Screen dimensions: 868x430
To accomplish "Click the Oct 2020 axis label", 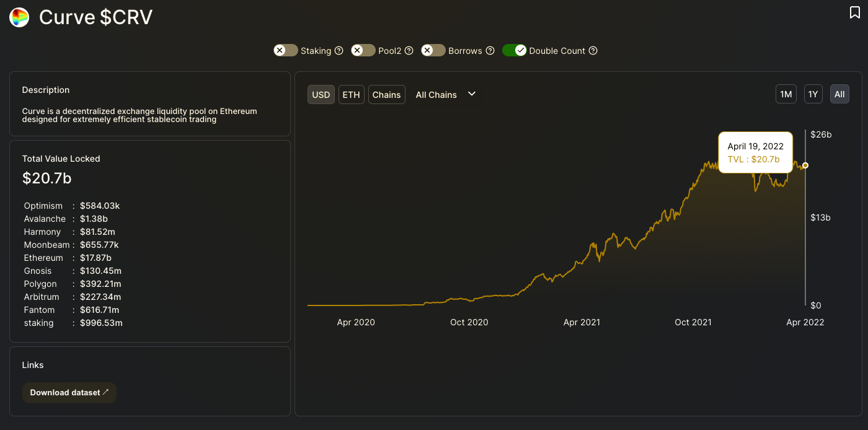I will click(469, 322).
